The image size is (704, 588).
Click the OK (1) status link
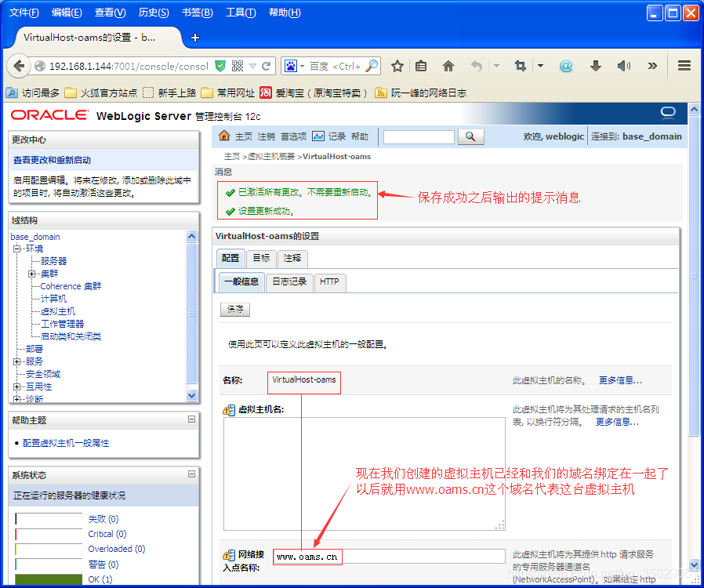click(x=100, y=579)
